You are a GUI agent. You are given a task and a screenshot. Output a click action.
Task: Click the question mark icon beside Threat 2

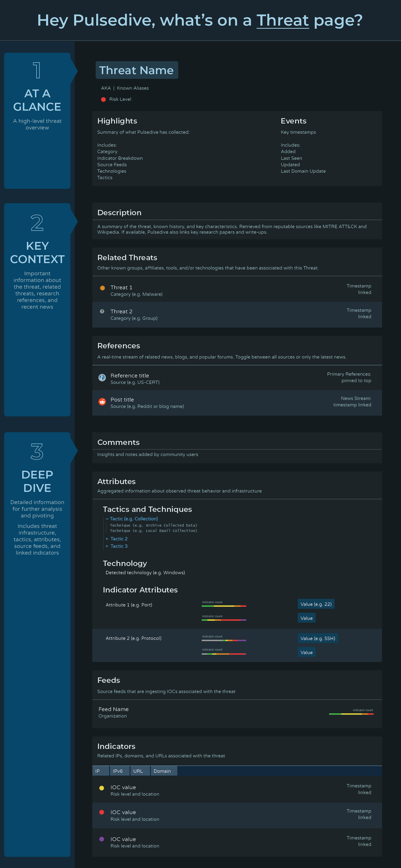click(x=102, y=311)
